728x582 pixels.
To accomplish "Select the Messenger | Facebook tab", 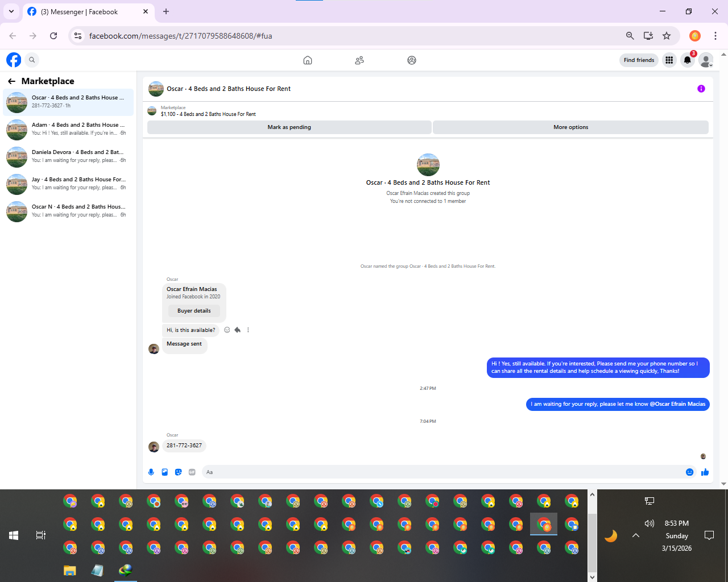I will 88,12.
